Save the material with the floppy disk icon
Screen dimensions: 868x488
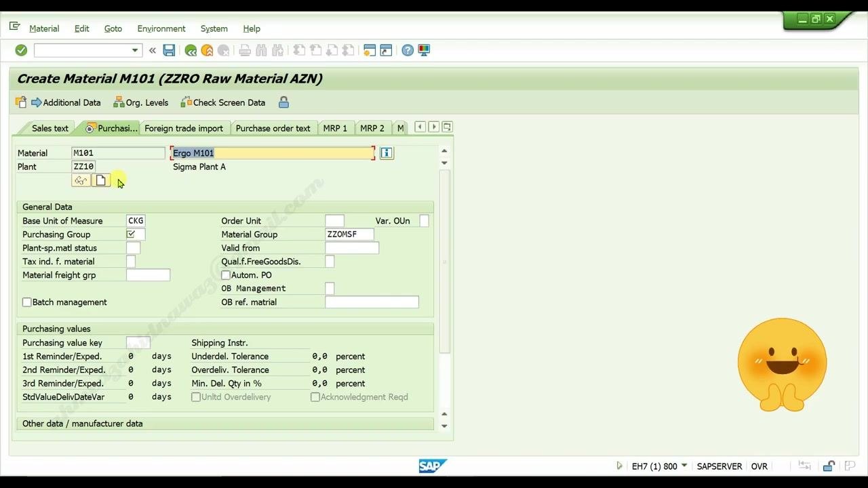click(x=169, y=50)
